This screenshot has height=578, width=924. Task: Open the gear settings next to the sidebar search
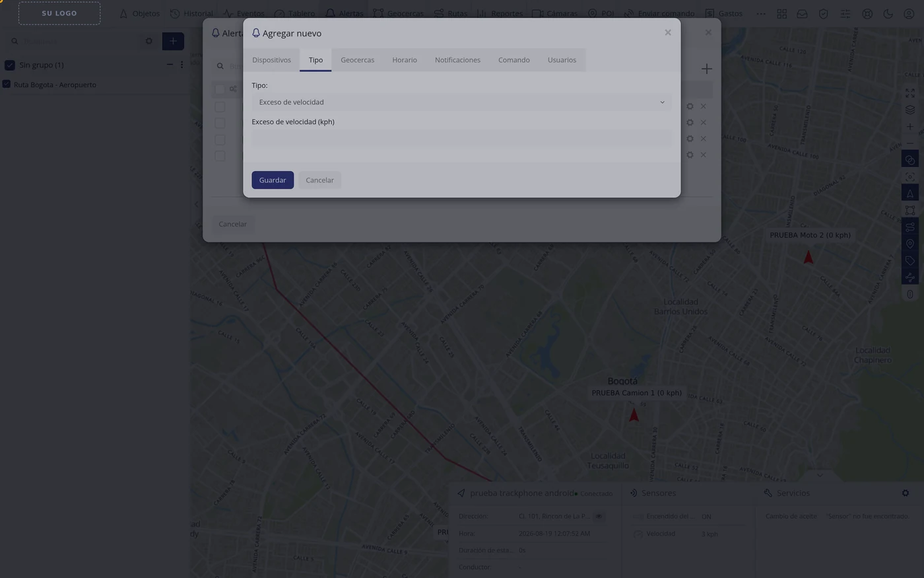(x=149, y=41)
